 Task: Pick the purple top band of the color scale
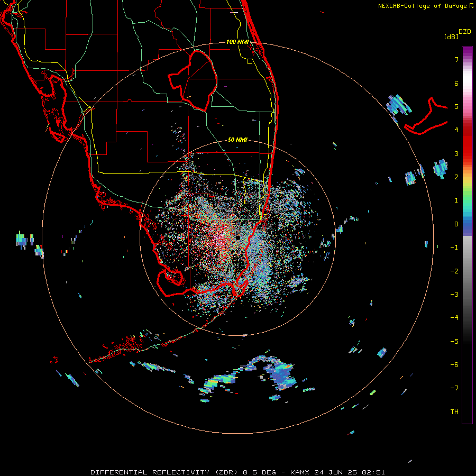pyautogui.click(x=467, y=51)
